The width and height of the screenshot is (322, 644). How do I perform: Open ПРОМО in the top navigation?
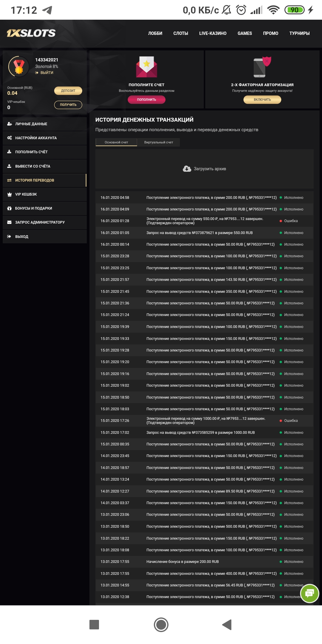pos(271,33)
